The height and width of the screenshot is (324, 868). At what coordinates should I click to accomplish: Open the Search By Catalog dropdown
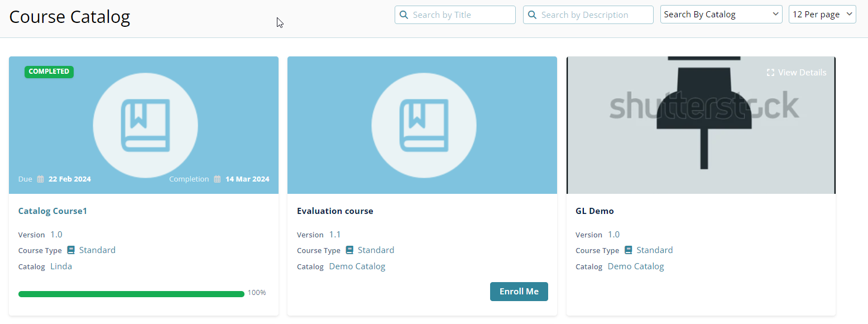[721, 15]
